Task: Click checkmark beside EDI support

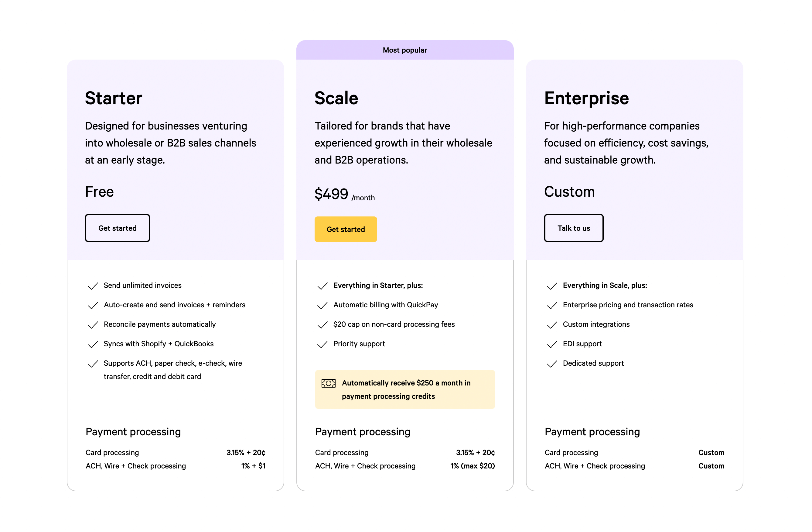Action: click(x=552, y=344)
